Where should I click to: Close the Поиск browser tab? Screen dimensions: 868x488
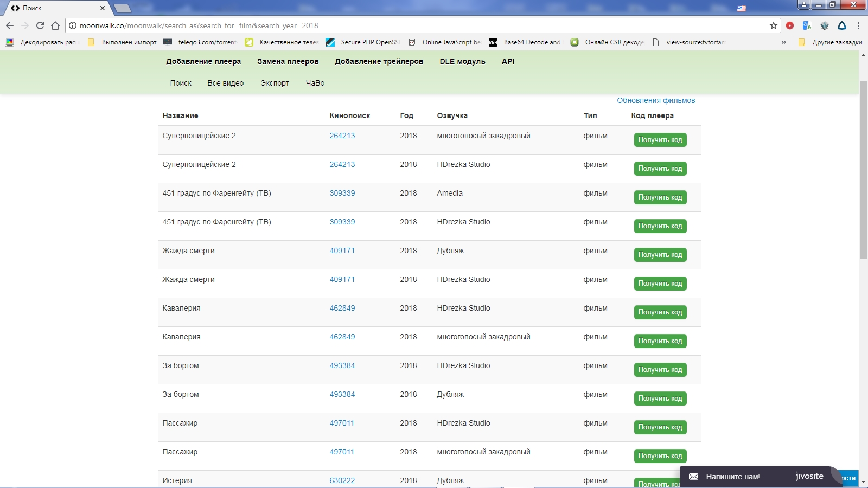[x=103, y=8]
